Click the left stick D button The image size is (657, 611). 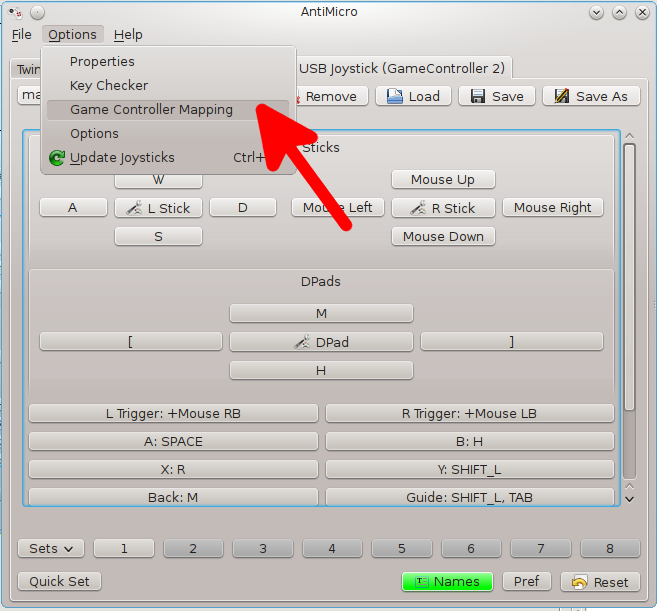(x=243, y=207)
